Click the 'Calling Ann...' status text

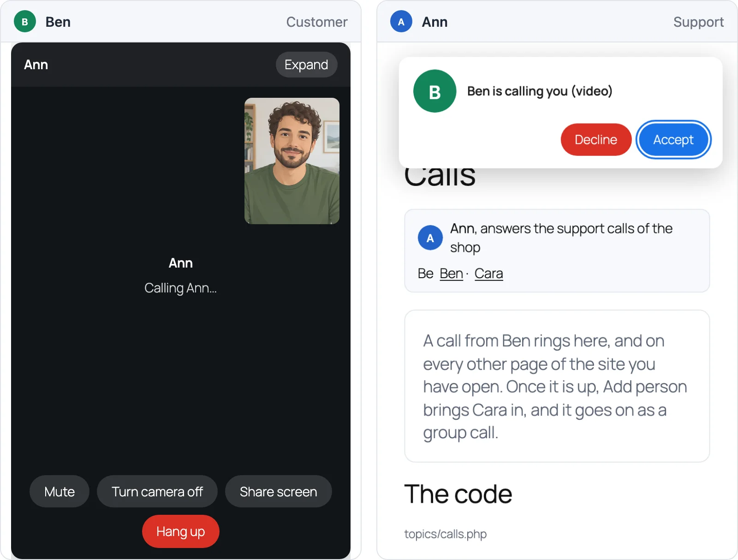(x=181, y=288)
